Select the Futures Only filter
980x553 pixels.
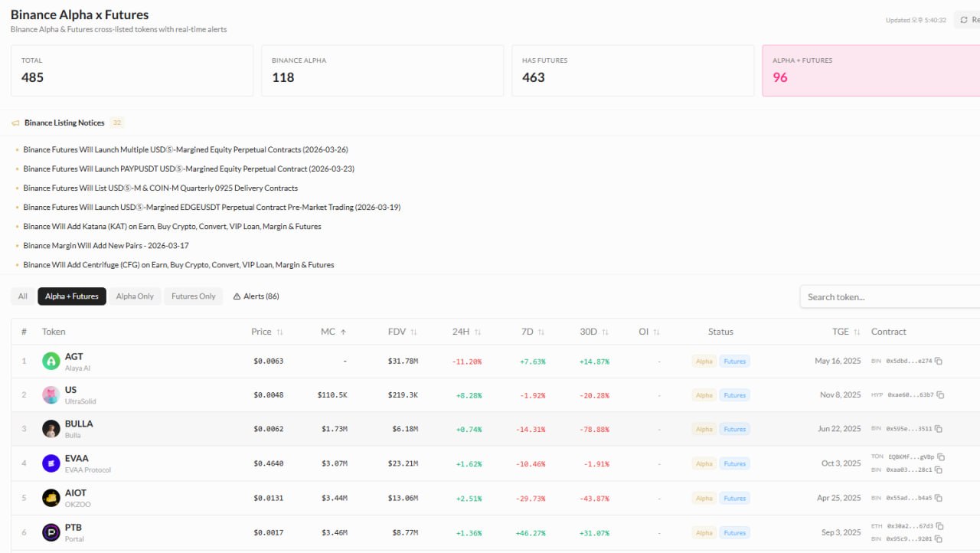pyautogui.click(x=193, y=296)
